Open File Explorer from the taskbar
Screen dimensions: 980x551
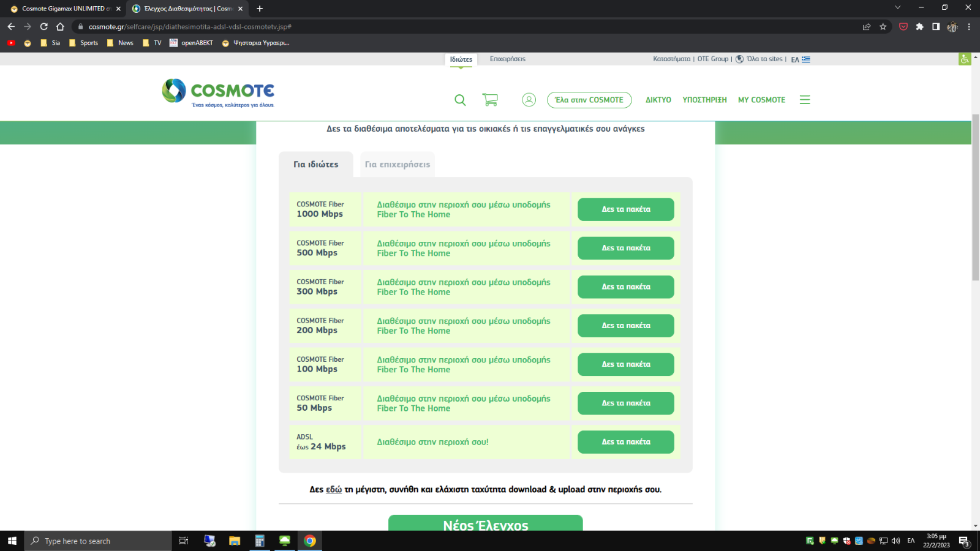coord(235,541)
